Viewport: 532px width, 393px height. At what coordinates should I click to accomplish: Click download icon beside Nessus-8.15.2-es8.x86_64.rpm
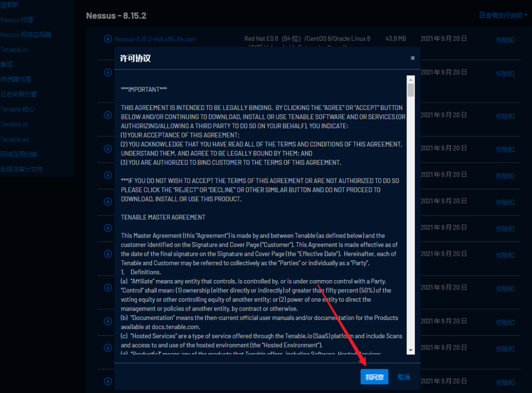(x=108, y=39)
